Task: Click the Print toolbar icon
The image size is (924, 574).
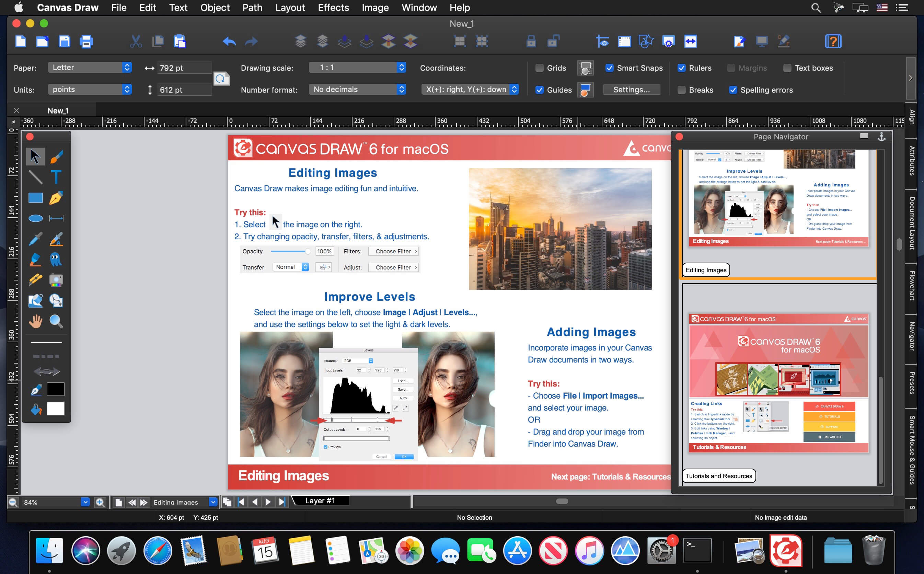Action: pyautogui.click(x=86, y=41)
